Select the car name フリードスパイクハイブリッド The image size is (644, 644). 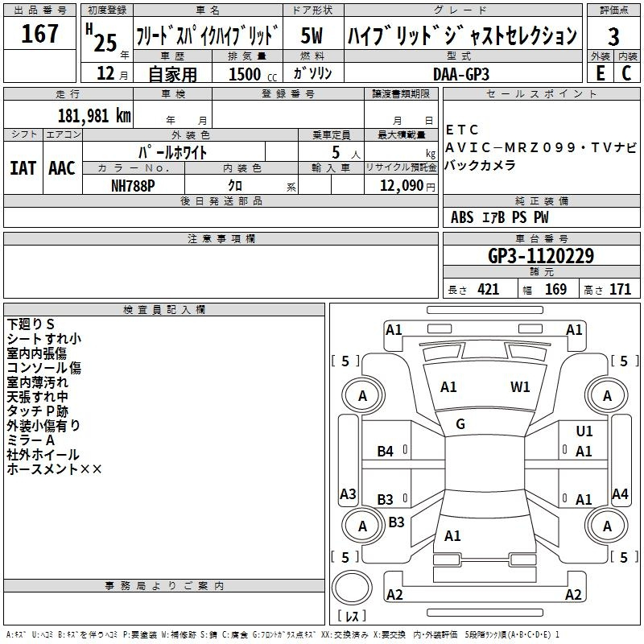click(x=208, y=35)
